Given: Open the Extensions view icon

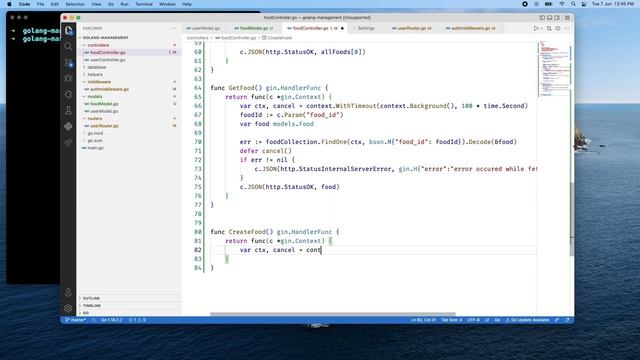Looking at the screenshot, I should pyautogui.click(x=68, y=126).
